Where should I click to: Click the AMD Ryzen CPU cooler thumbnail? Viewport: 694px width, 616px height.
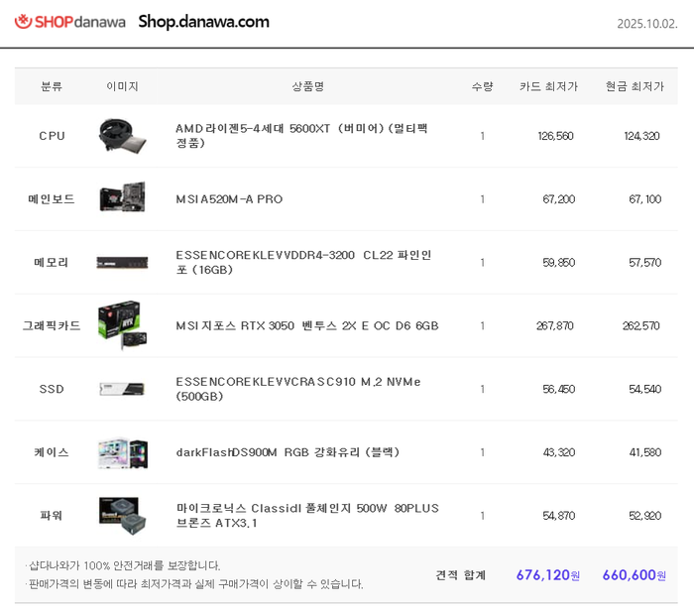122,136
